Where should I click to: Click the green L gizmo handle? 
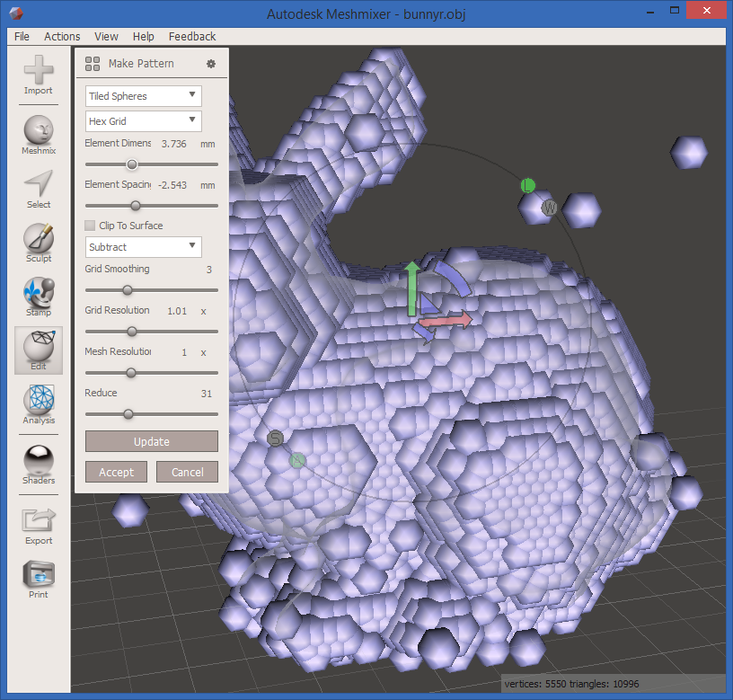click(528, 186)
